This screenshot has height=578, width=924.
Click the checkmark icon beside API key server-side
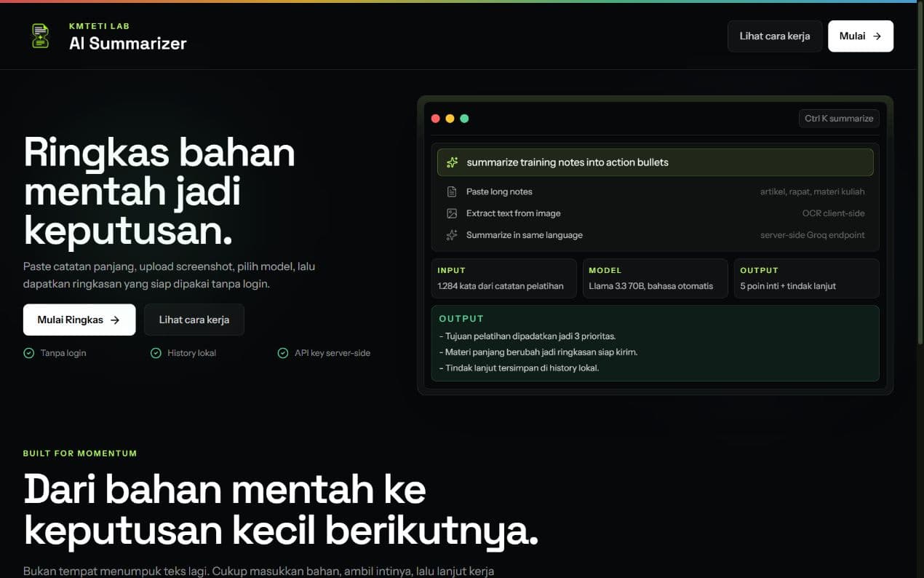pos(282,353)
